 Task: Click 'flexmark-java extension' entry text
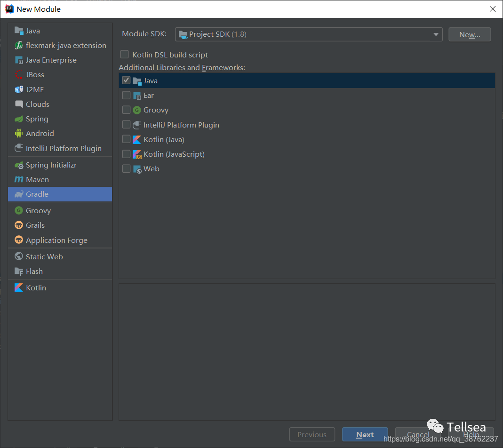66,45
